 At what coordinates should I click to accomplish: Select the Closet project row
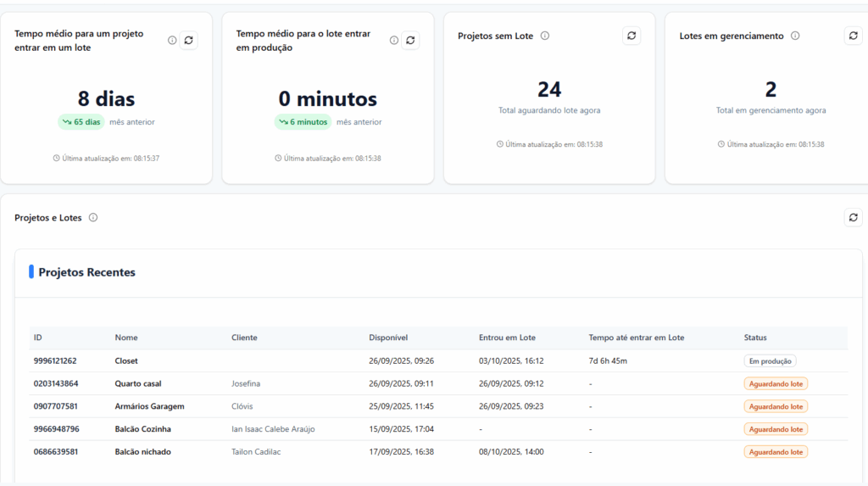(126, 360)
